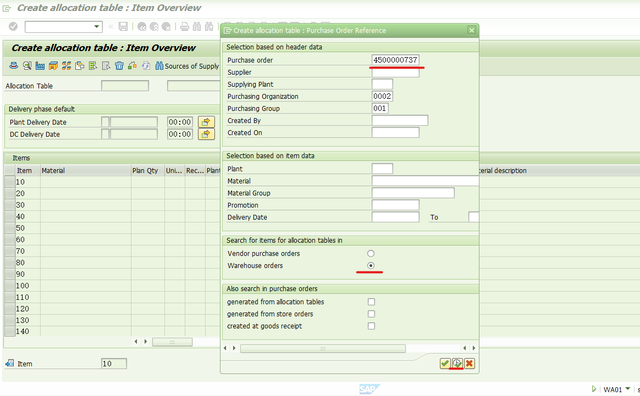Click the red X Cancel button in dialog
The image size is (640, 396).
469,363
